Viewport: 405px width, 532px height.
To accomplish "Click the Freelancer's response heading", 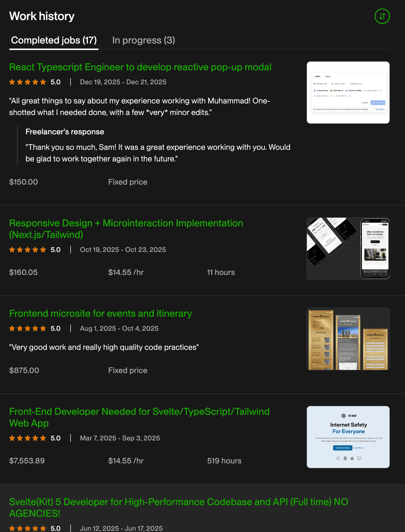I will point(65,132).
